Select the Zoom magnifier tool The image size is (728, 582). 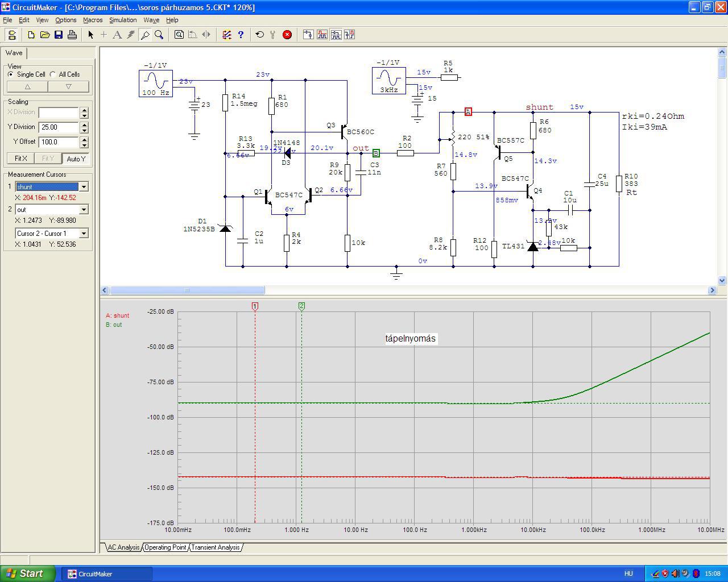coord(159,35)
